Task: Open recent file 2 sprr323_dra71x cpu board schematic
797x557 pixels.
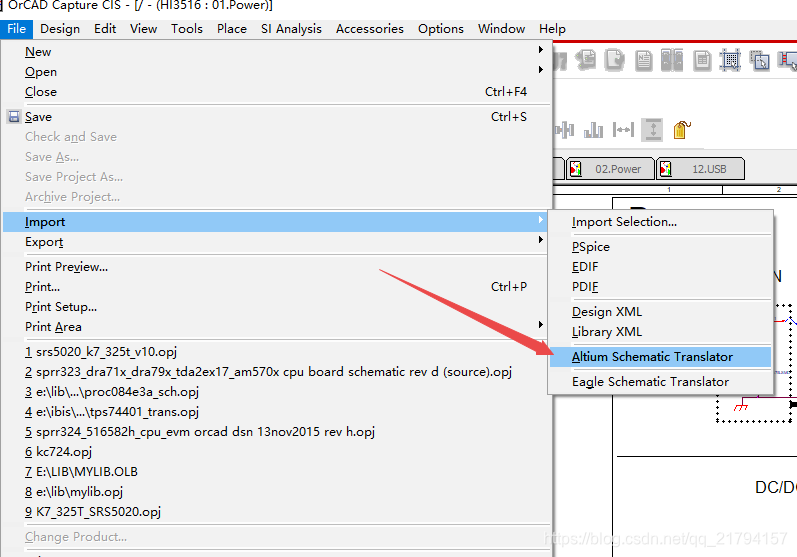Action: tap(277, 372)
